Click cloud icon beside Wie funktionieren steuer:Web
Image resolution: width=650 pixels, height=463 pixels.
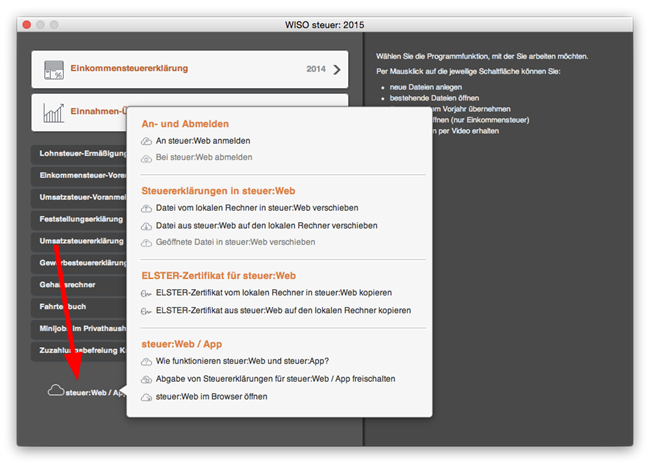146,362
